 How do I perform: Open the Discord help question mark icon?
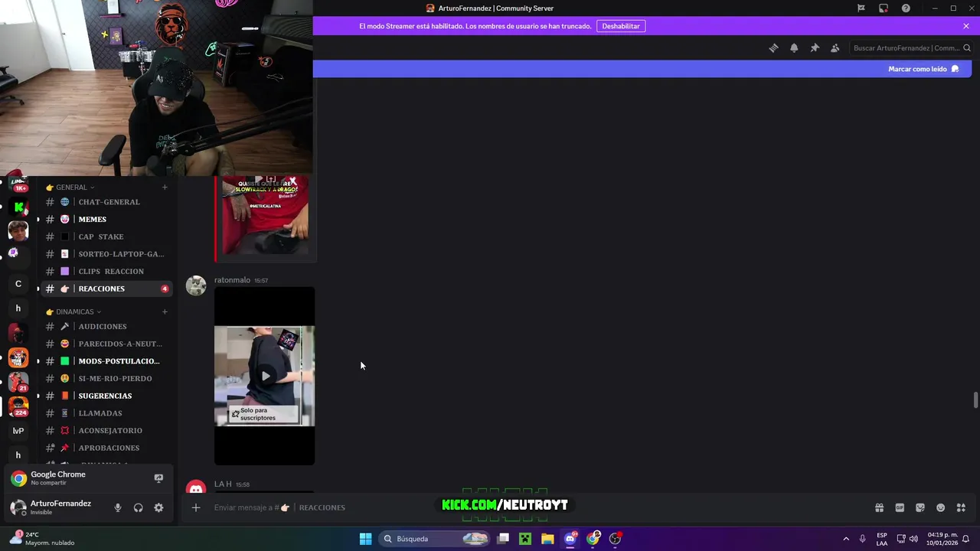pyautogui.click(x=906, y=8)
